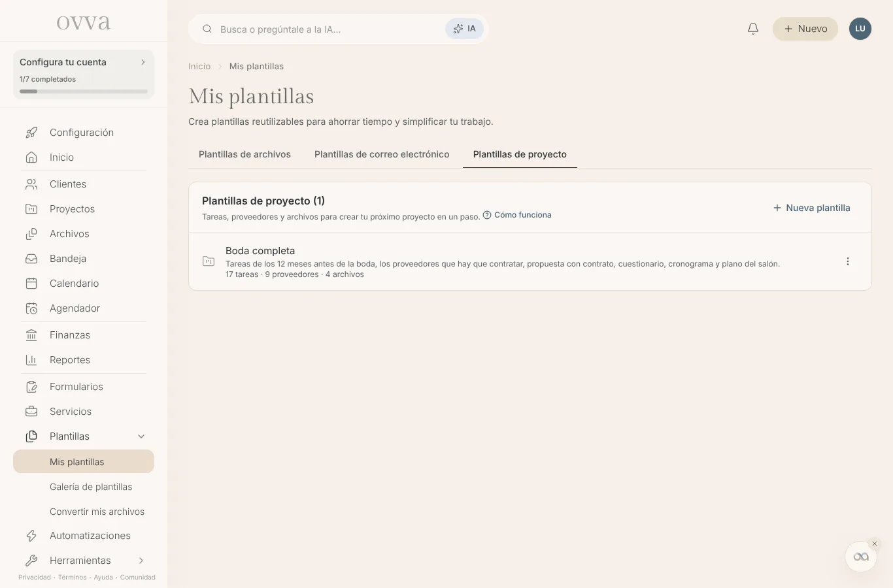Open Configuración rocket icon in sidebar
Image resolution: width=893 pixels, height=588 pixels.
(31, 133)
